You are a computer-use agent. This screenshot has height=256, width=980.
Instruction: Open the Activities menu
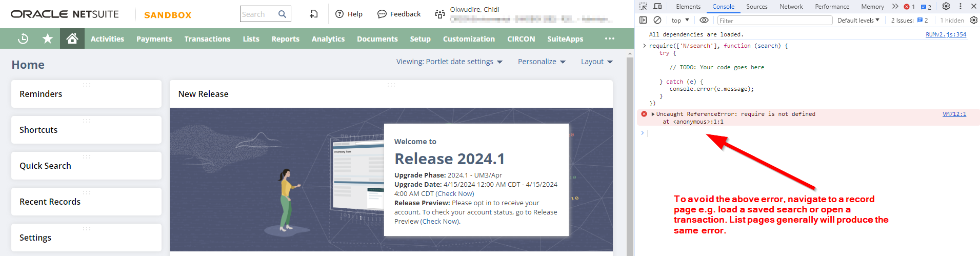(107, 38)
